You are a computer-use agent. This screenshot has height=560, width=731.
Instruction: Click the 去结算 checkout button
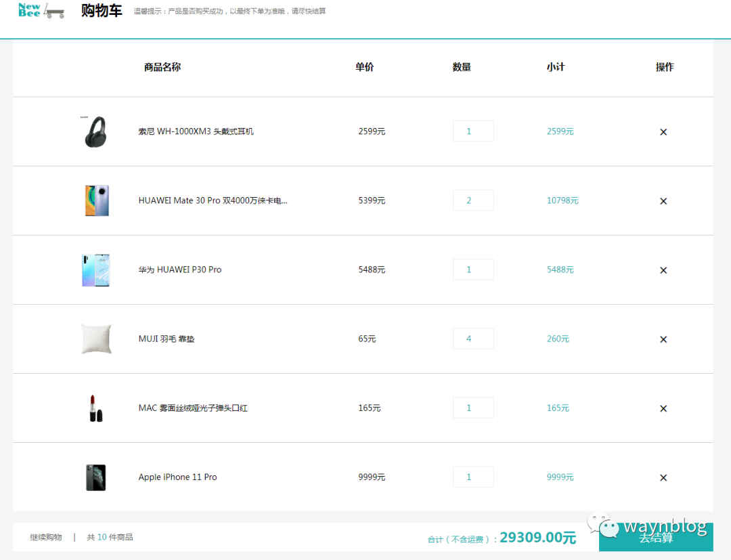click(656, 537)
